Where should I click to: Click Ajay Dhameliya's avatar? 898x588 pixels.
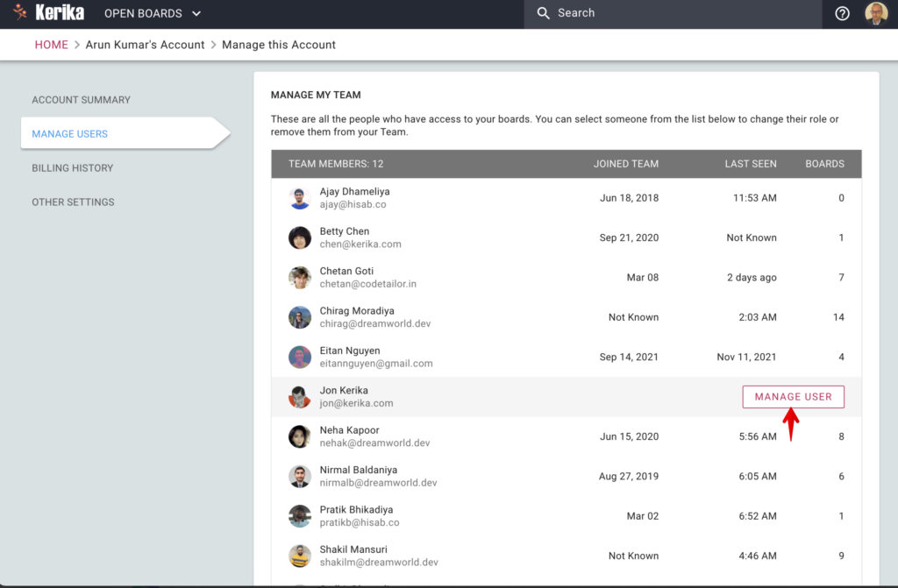(300, 198)
